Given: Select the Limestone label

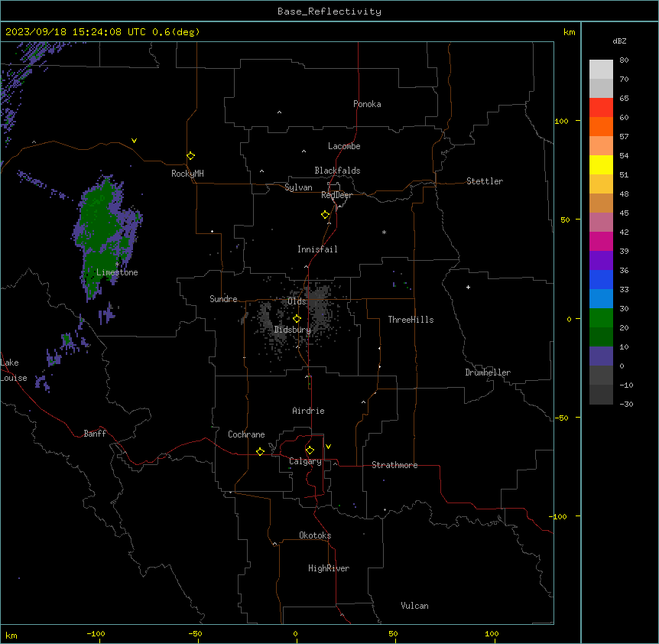Looking at the screenshot, I should tap(117, 272).
